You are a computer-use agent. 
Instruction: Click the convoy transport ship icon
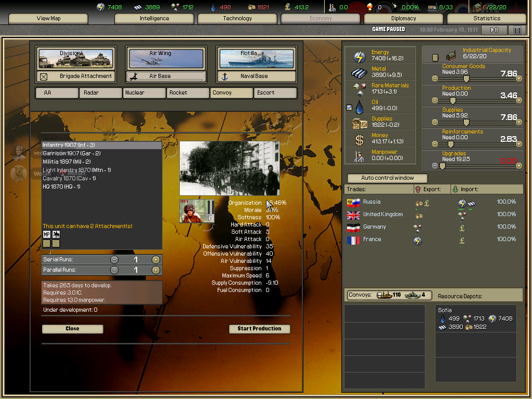pyautogui.click(x=384, y=295)
